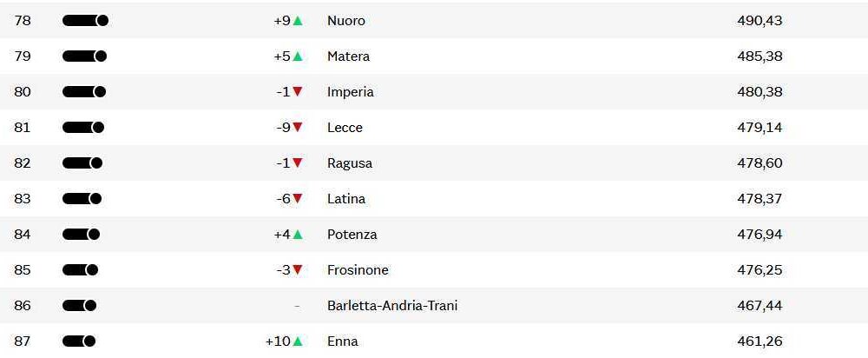Image resolution: width=868 pixels, height=358 pixels.
Task: Click the red down arrow in Latina row
Action: click(298, 199)
